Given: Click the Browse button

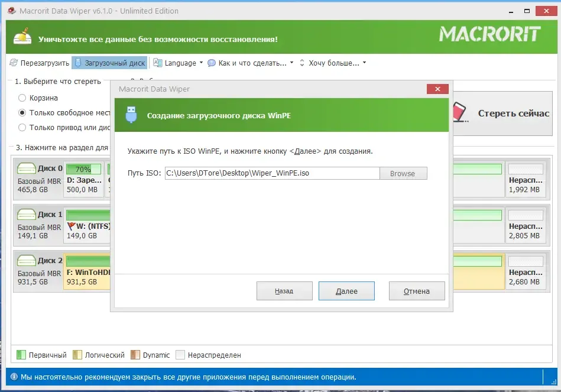Looking at the screenshot, I should coord(403,173).
